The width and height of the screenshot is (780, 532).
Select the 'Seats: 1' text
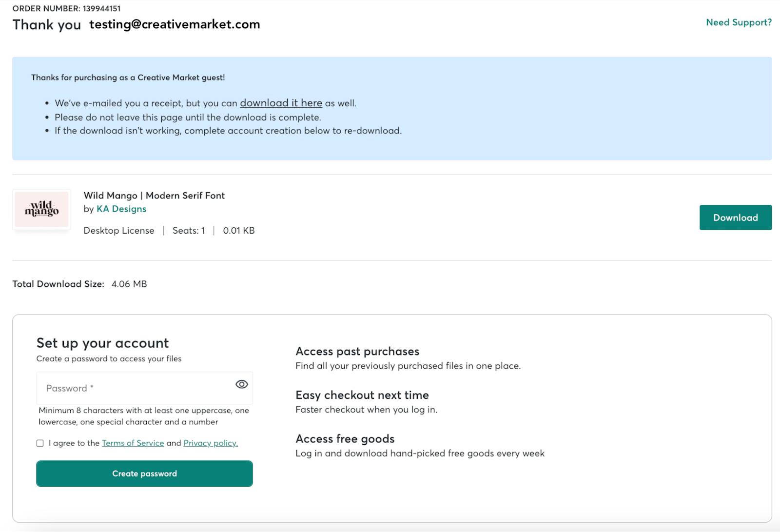(189, 231)
